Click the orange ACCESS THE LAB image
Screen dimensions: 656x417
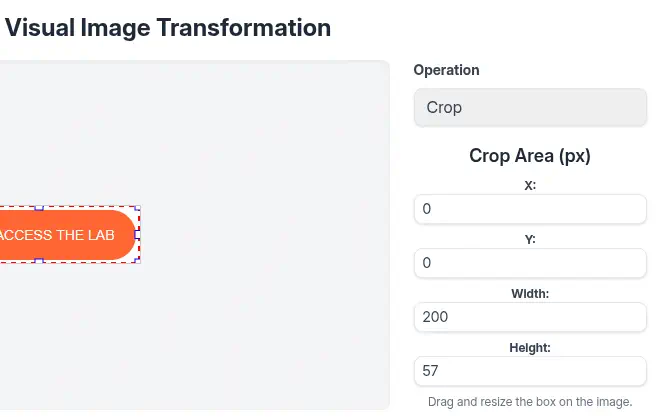60,235
